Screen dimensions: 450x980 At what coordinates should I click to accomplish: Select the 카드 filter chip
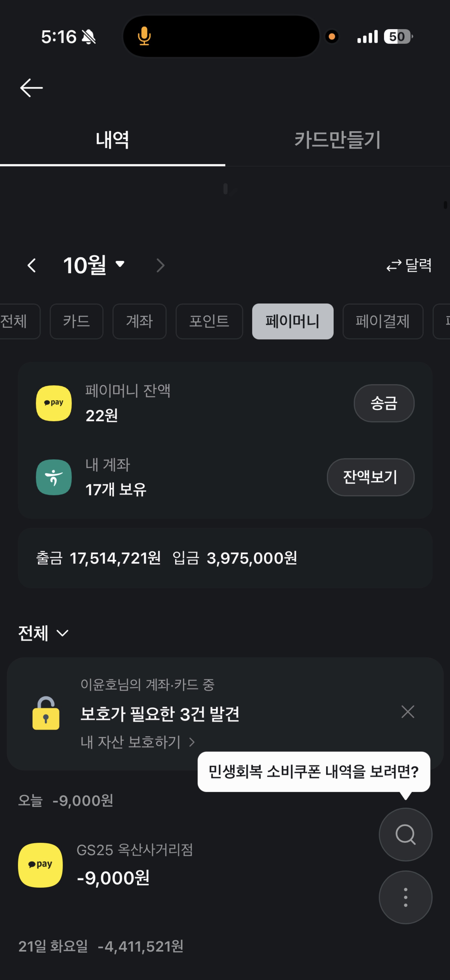(x=77, y=322)
